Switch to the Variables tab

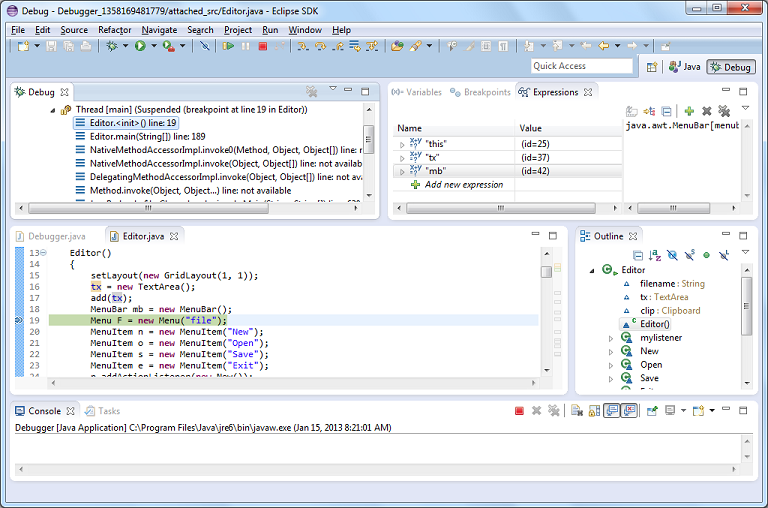416,92
